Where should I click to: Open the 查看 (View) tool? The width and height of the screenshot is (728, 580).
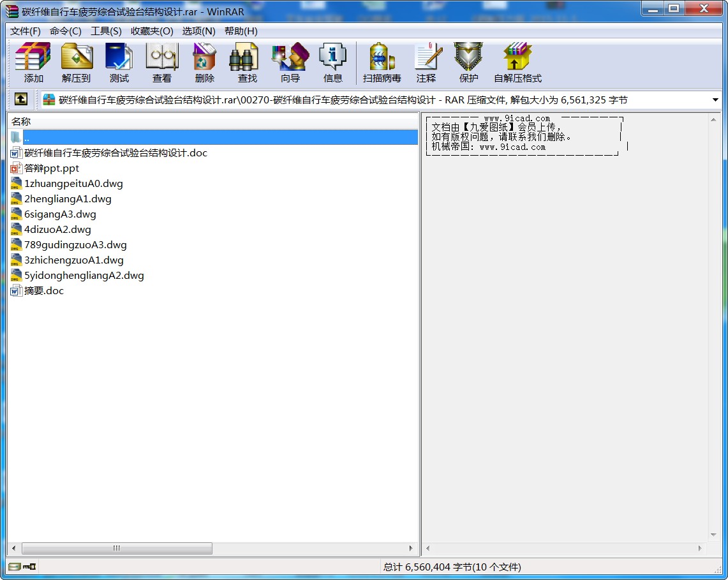click(x=162, y=63)
